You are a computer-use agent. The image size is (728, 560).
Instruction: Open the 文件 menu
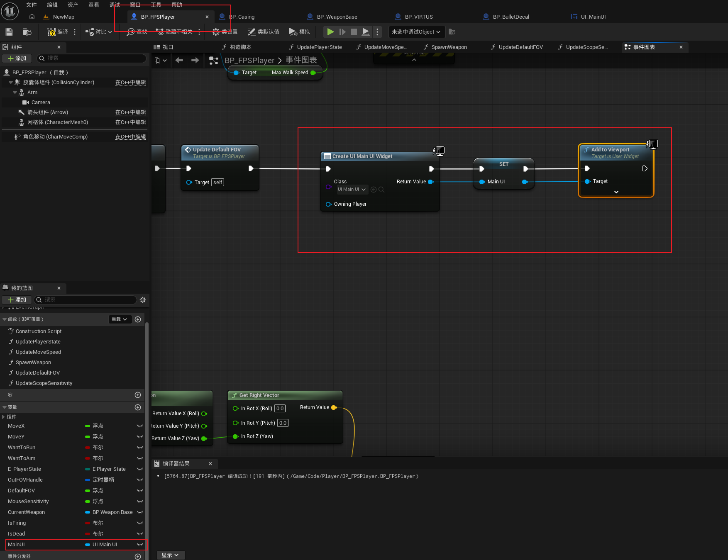tap(32, 5)
